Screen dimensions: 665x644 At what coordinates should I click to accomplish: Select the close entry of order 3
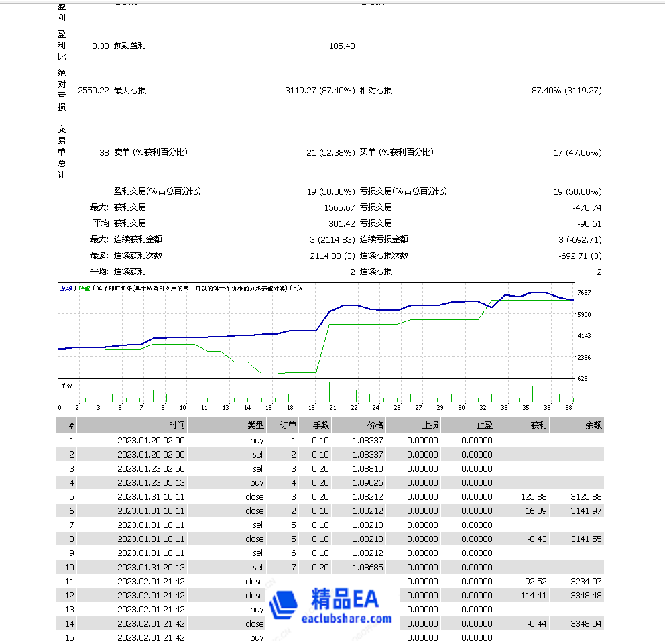[254, 496]
